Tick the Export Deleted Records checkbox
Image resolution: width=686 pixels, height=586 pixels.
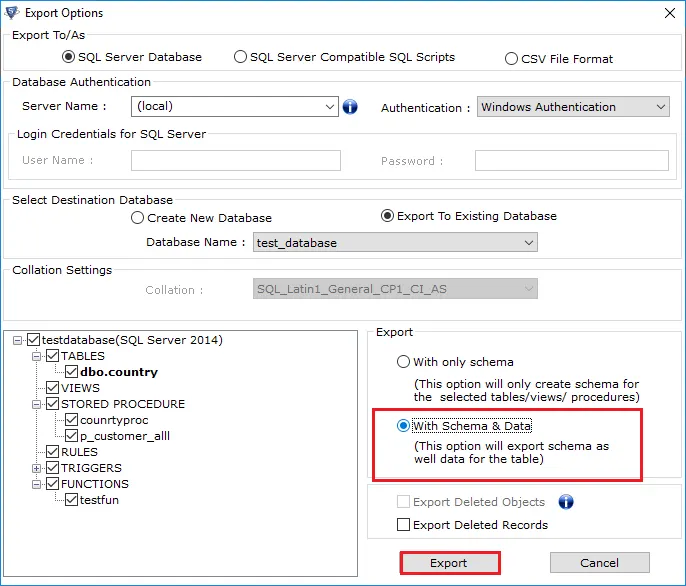coord(403,524)
